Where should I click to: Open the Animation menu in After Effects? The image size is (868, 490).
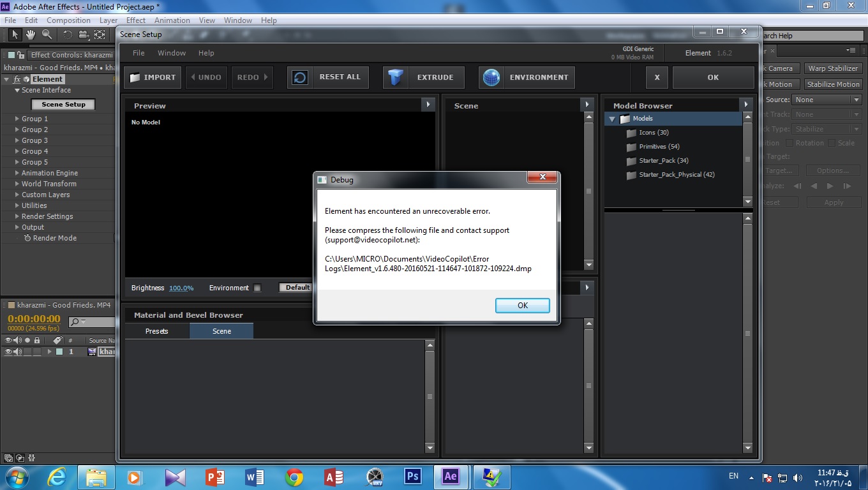point(172,20)
